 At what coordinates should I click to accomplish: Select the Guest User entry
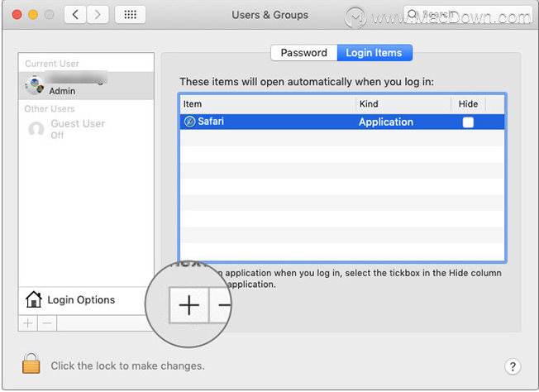[x=86, y=129]
